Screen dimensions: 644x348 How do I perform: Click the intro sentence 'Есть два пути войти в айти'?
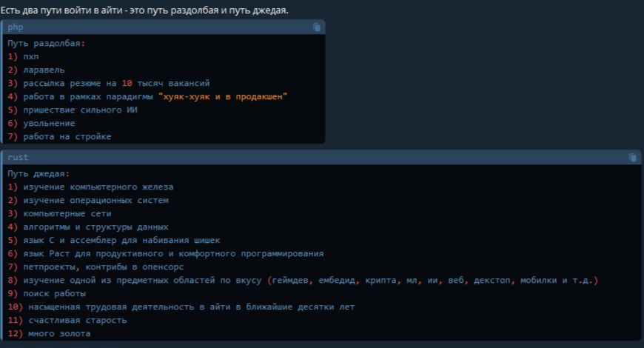(x=61, y=10)
